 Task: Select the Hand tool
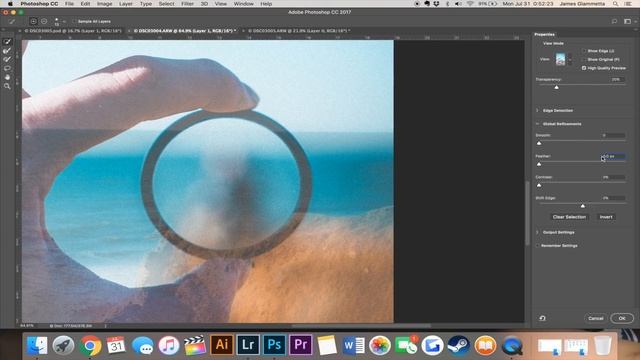pyautogui.click(x=7, y=77)
